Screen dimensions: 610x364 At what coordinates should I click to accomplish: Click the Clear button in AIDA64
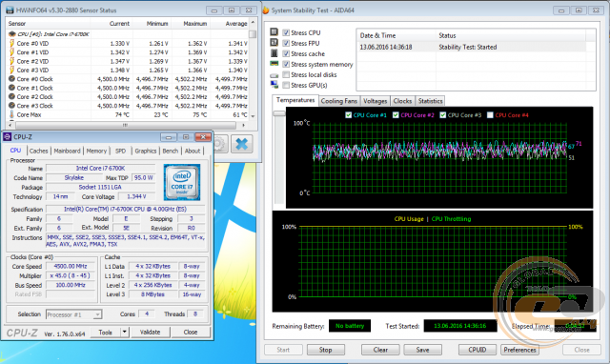[x=380, y=350]
